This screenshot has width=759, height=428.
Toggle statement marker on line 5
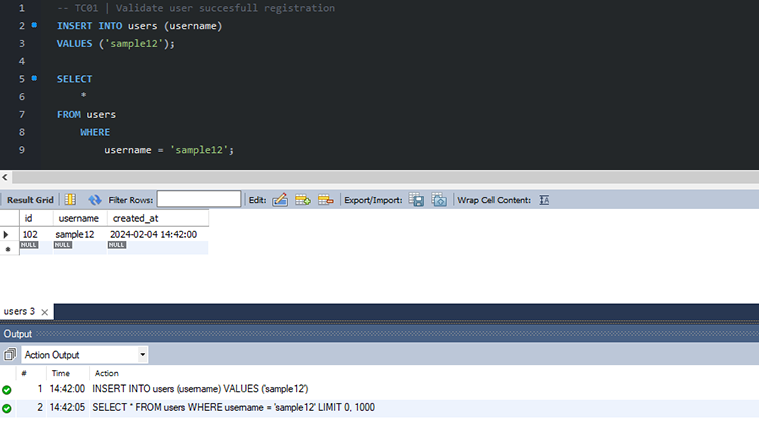[x=34, y=78]
